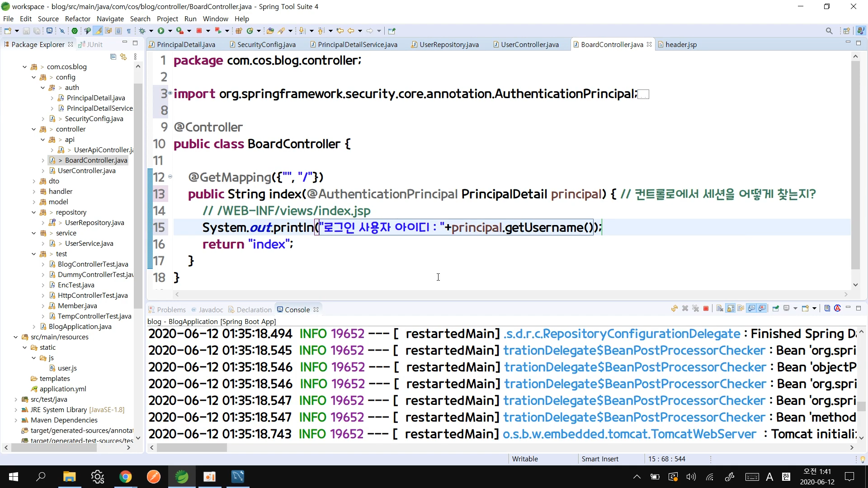The image size is (868, 488).
Task: Click Collapse All in Package Explorer
Action: [113, 57]
